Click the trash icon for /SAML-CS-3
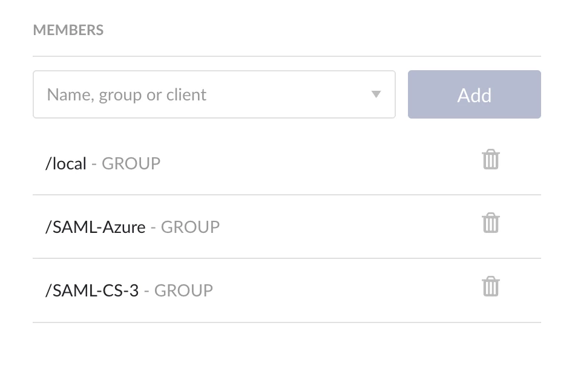Viewport: 575px width, 392px height. (491, 286)
